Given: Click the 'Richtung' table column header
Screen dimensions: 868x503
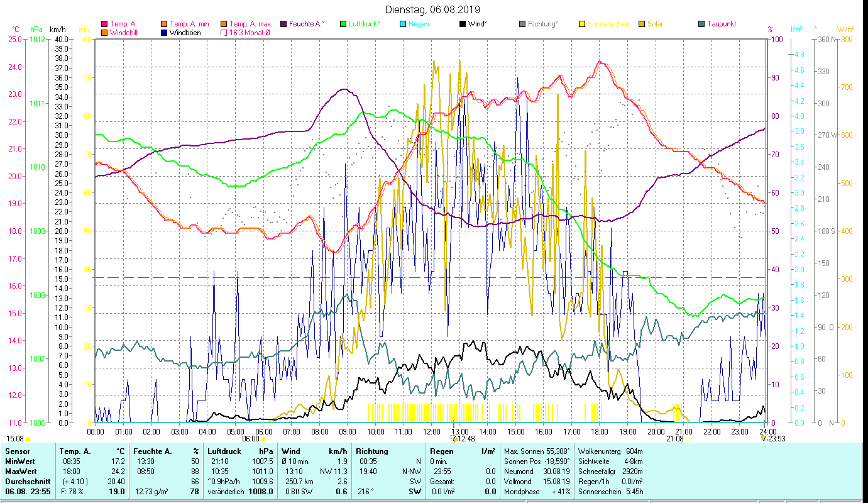Looking at the screenshot, I should pyautogui.click(x=371, y=451).
